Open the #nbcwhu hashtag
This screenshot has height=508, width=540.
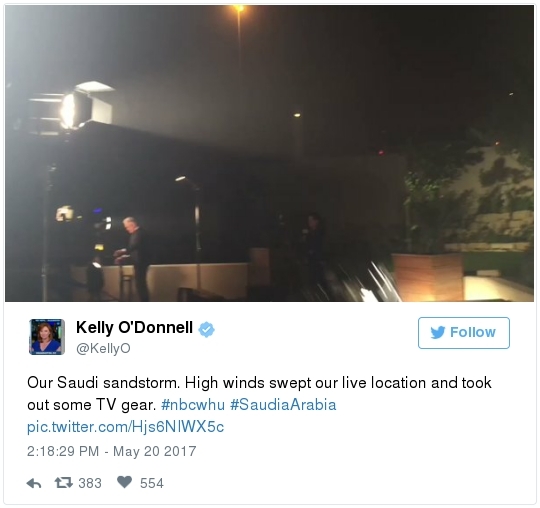click(x=193, y=405)
